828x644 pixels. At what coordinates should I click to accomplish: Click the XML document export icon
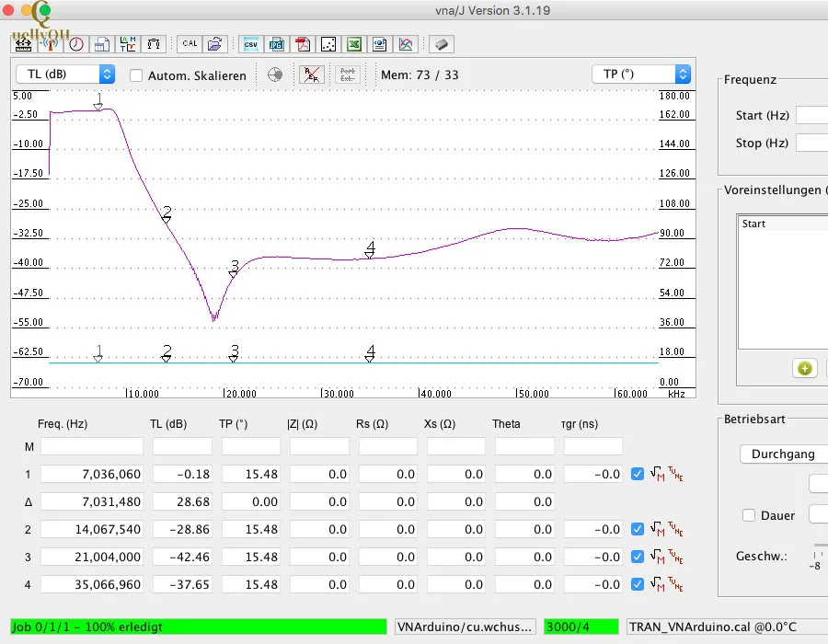point(380,44)
